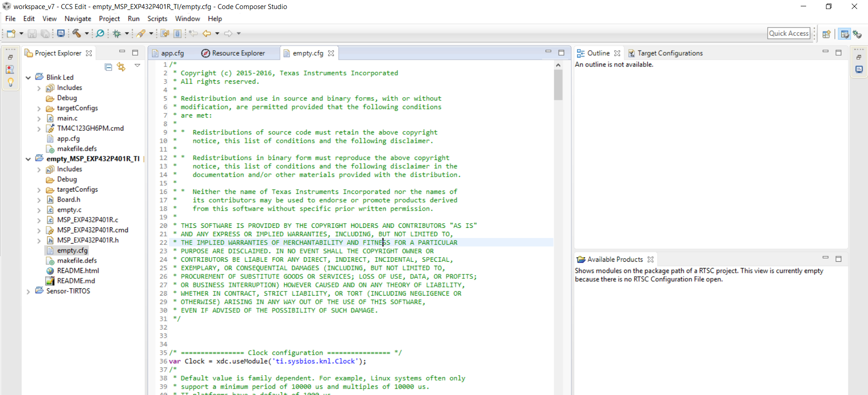This screenshot has width=868, height=395.
Task: Click the lightbulb icon in left sidebar
Action: 10,82
